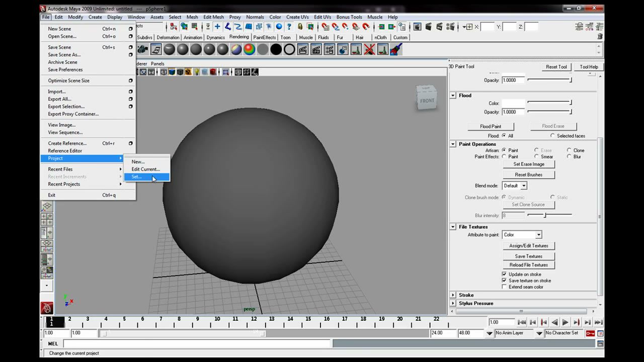The width and height of the screenshot is (644, 362).
Task: Open the trash can icon on the shelf
Action: (600, 36)
